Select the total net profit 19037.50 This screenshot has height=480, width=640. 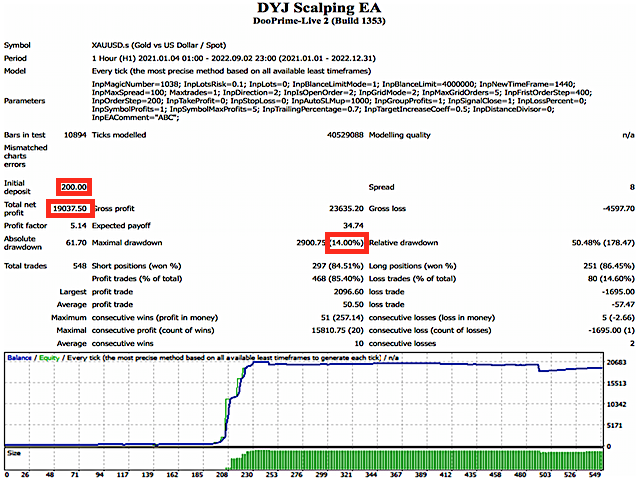70,209
